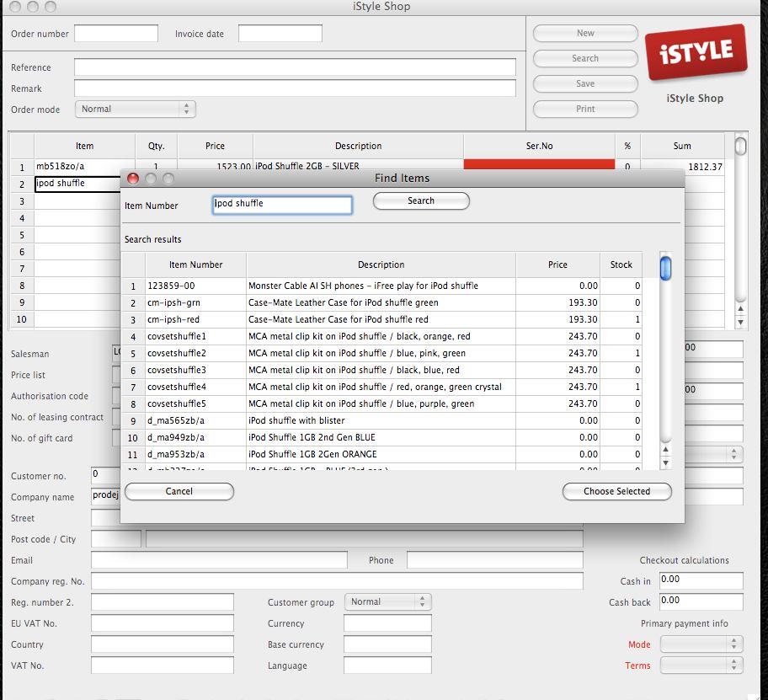Viewport: 768px width, 700px height.
Task: Click the Print button
Action: pyautogui.click(x=585, y=110)
